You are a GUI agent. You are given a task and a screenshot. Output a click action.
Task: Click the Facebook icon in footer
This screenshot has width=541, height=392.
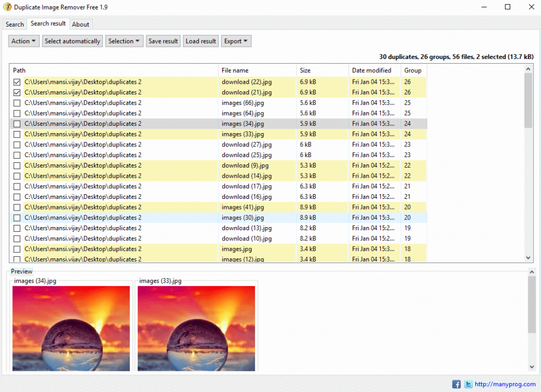click(x=456, y=384)
